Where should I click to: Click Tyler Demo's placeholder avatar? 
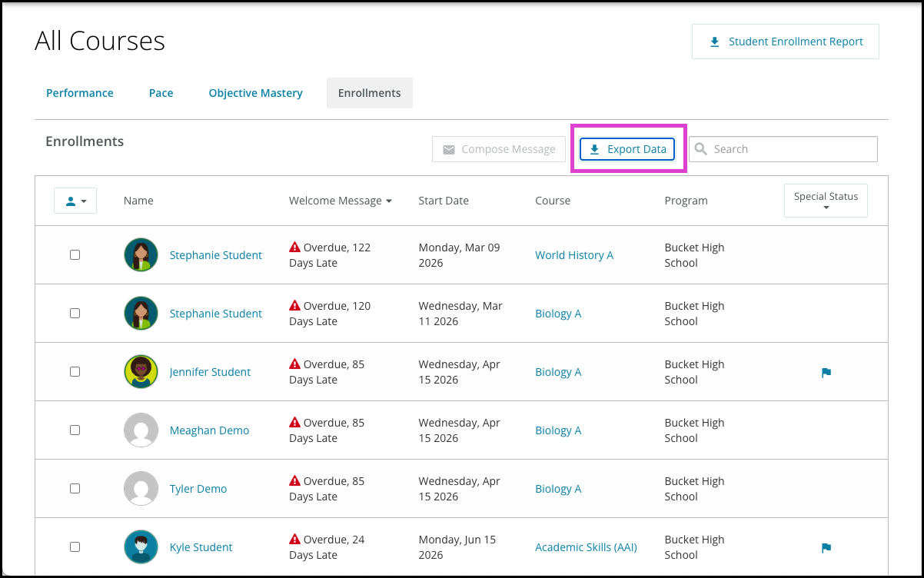point(141,489)
